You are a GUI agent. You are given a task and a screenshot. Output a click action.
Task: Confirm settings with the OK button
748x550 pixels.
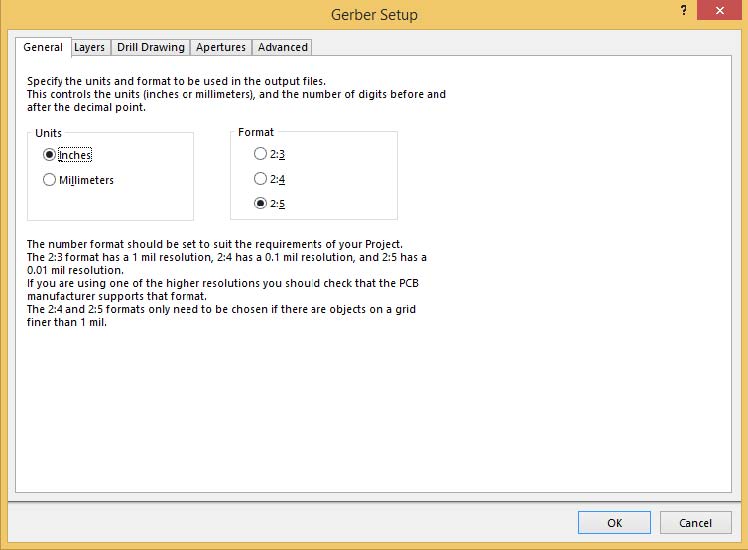point(614,523)
